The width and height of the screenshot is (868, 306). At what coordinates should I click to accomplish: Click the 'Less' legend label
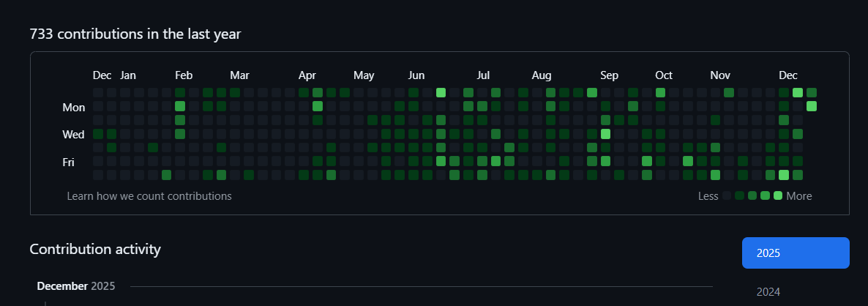coord(708,196)
